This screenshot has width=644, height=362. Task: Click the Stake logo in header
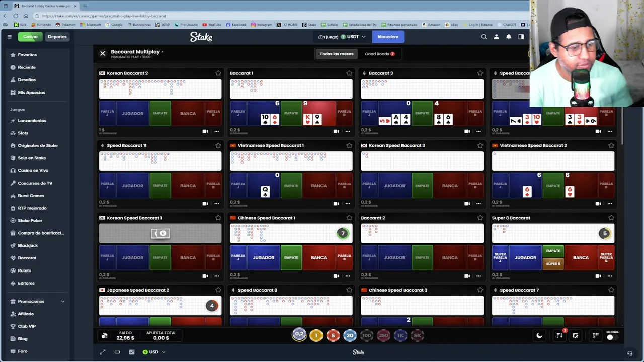(201, 37)
